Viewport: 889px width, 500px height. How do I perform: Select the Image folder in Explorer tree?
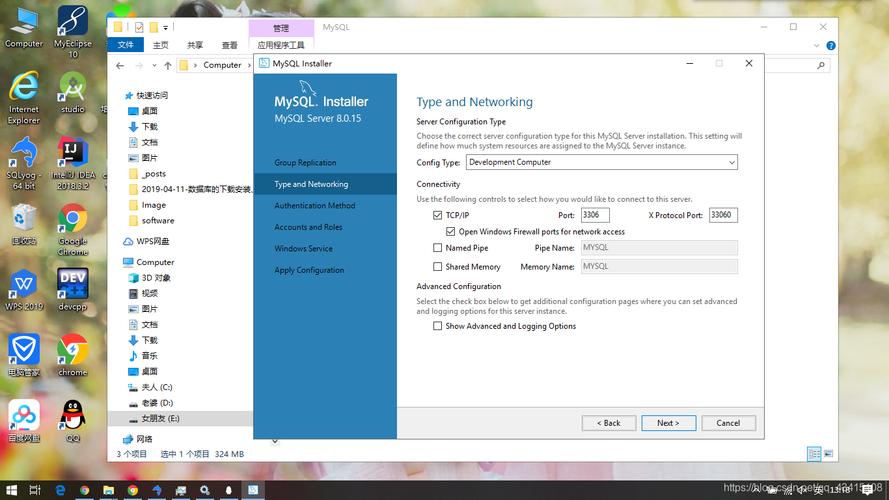(x=147, y=205)
